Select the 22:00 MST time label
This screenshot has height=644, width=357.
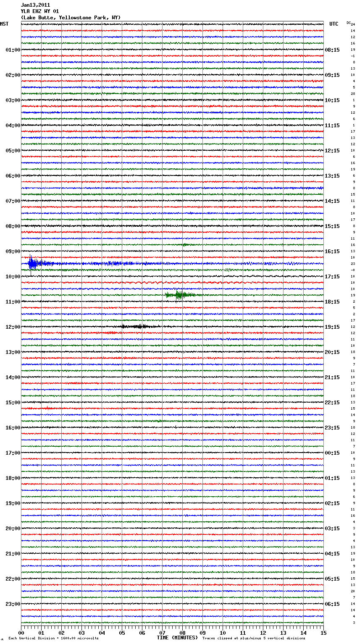click(13, 579)
